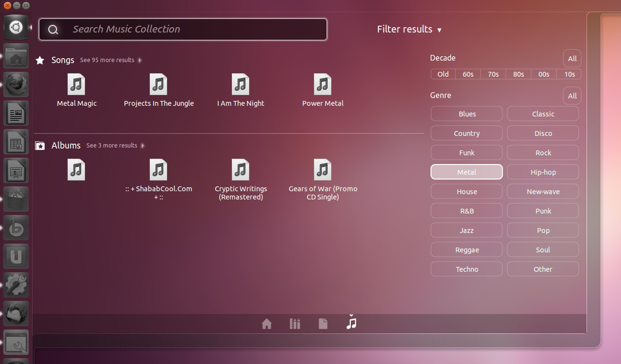Toggle the Punk genre filter
Screen dimensions: 621x364
[543, 211]
